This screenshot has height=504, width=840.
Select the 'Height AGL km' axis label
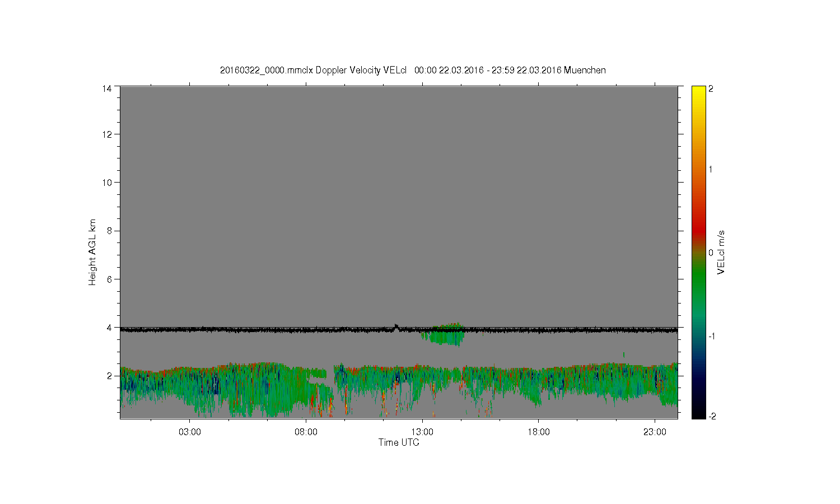[x=92, y=252]
